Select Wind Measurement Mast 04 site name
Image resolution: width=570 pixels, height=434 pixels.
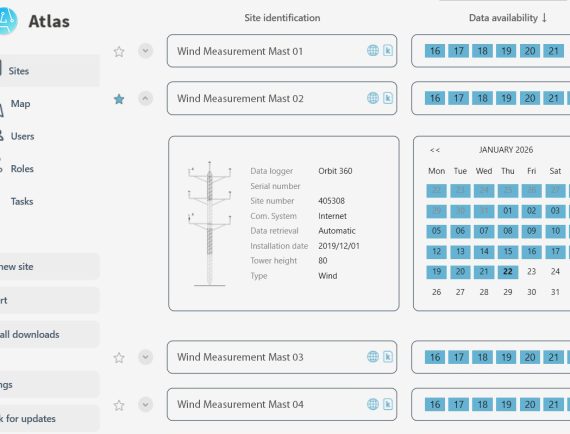(240, 404)
